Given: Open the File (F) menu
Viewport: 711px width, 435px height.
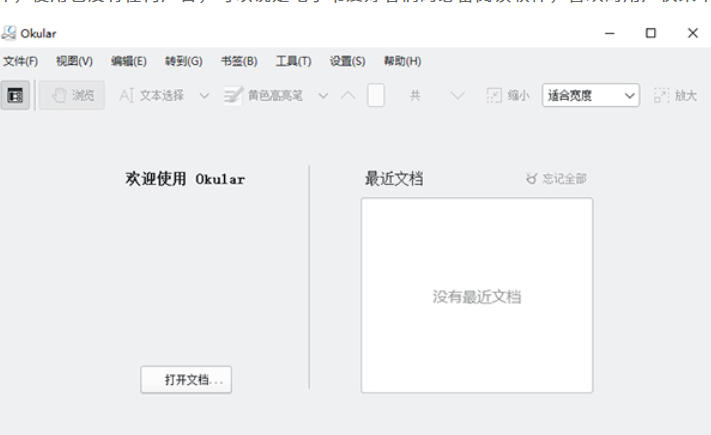Looking at the screenshot, I should 20,61.
